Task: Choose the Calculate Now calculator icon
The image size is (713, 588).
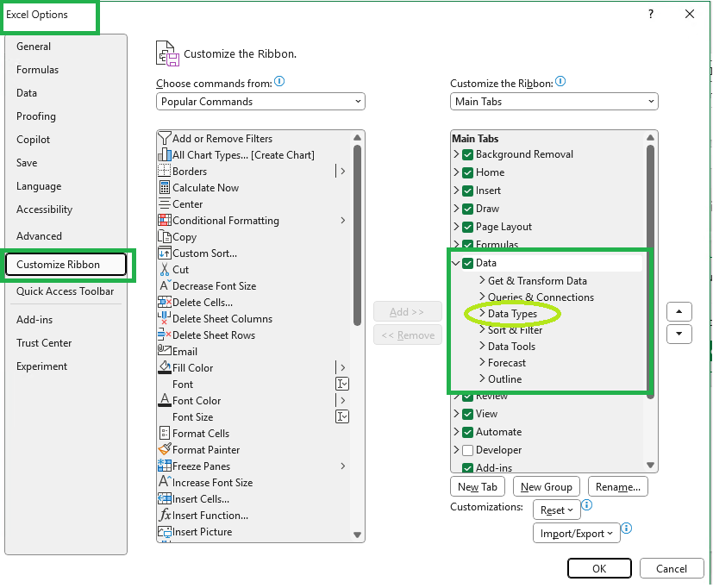Action: point(164,188)
